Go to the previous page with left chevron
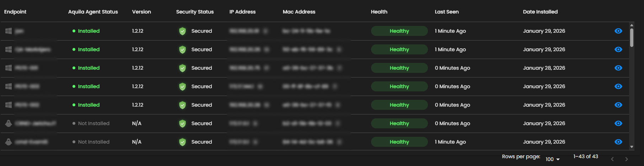Viewport: 644px width, 166px height. [x=612, y=159]
